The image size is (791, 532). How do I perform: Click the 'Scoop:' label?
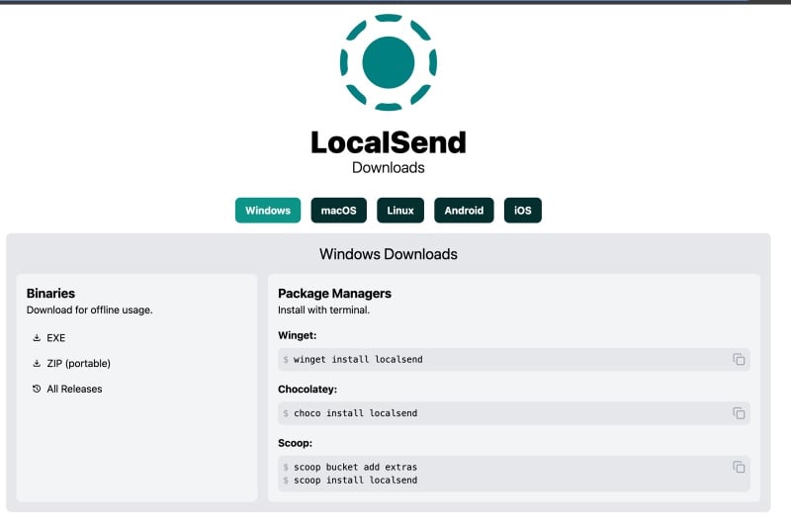(x=295, y=443)
